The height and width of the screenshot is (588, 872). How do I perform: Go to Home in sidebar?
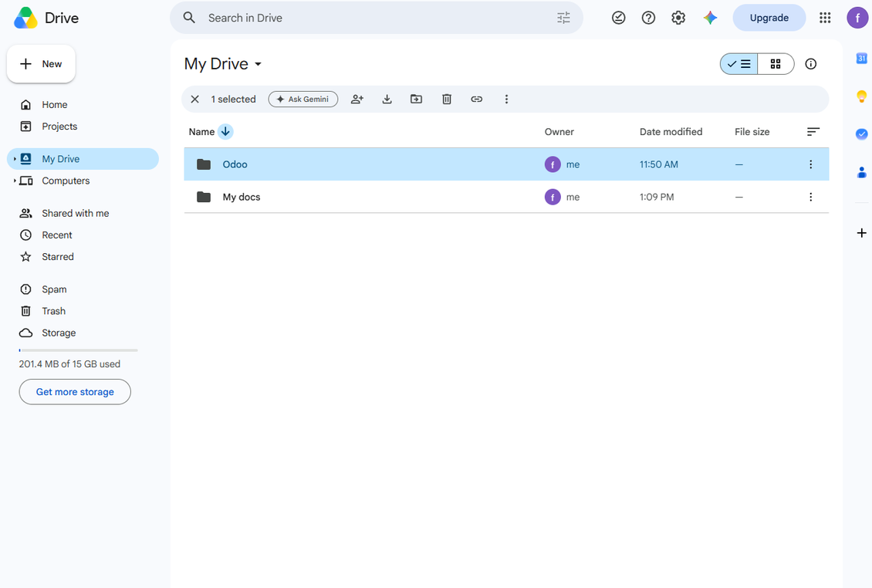pos(55,105)
